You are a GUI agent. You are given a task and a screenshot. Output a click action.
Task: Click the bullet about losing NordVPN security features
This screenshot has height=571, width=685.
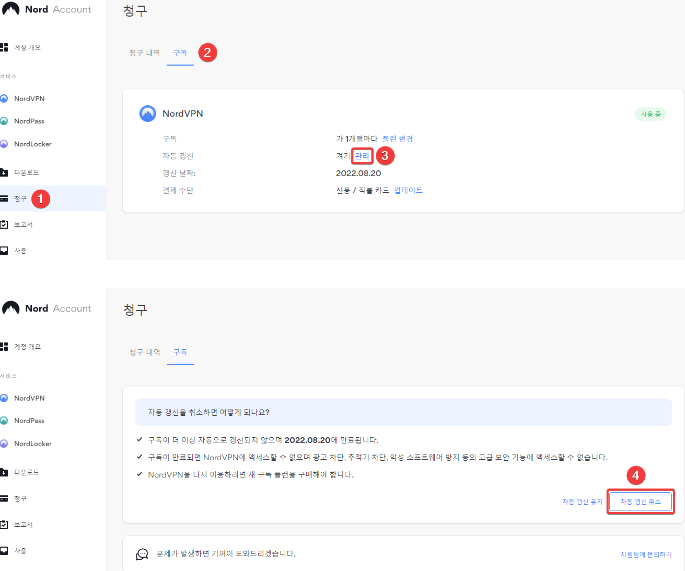click(x=377, y=457)
